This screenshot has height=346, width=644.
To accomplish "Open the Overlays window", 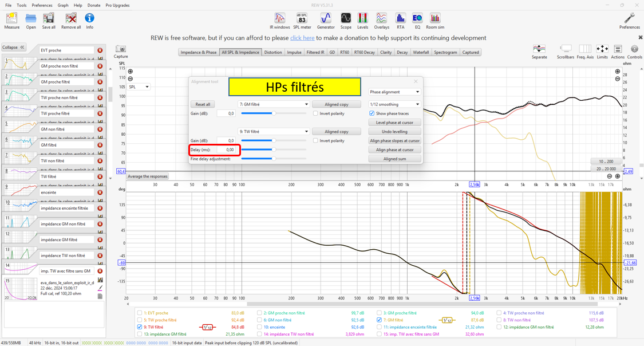I will point(381,21).
